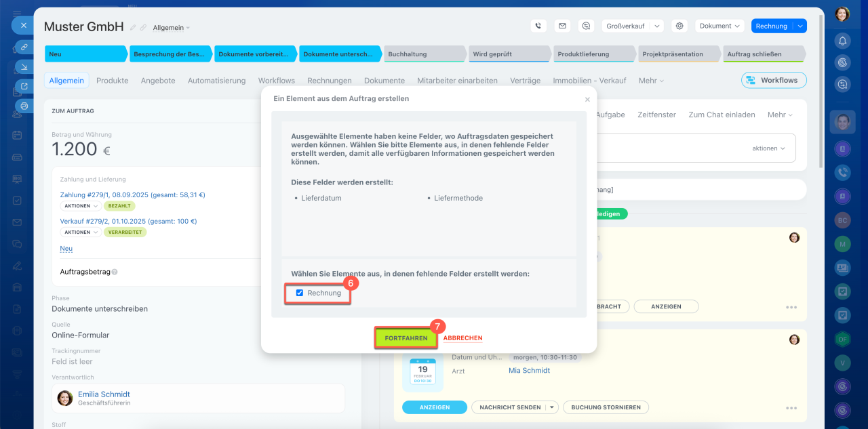The width and height of the screenshot is (868, 429).
Task: Click the Abbrechen link
Action: click(462, 338)
